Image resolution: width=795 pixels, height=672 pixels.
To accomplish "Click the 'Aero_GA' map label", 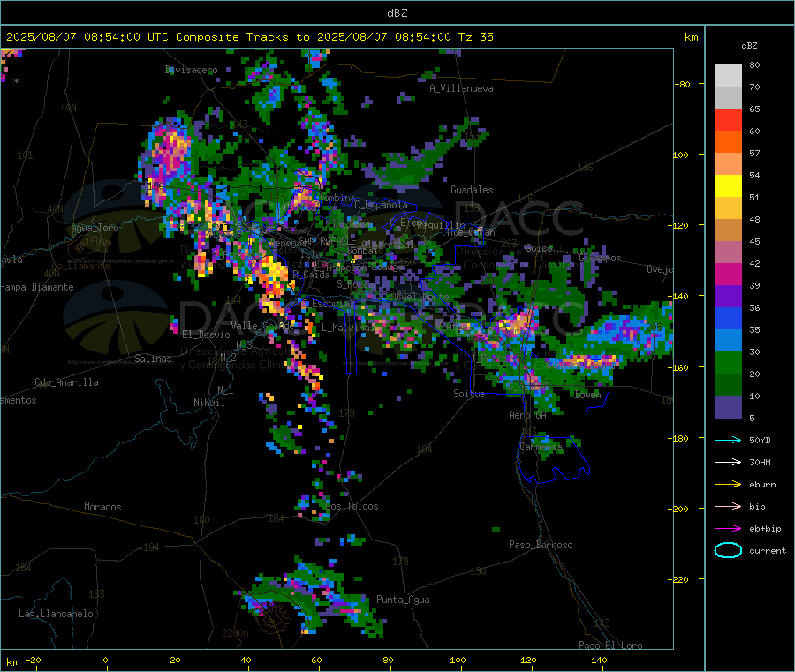I will [527, 416].
